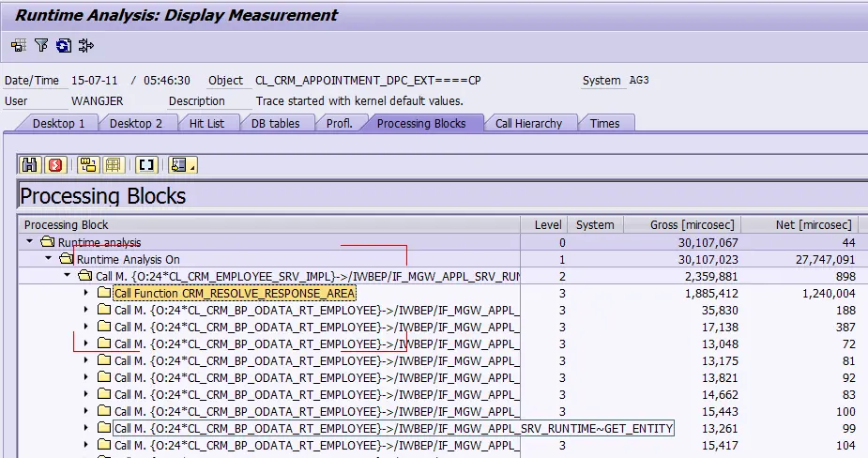This screenshot has height=458, width=868.
Task: Click the filter funnel icon in top toolbar
Action: coord(41,45)
